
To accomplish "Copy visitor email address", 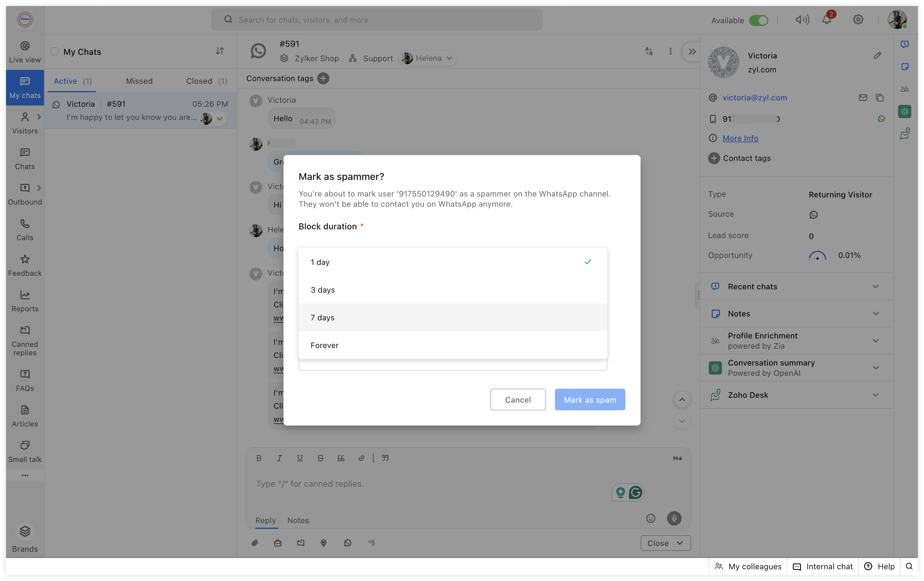I will click(x=879, y=97).
